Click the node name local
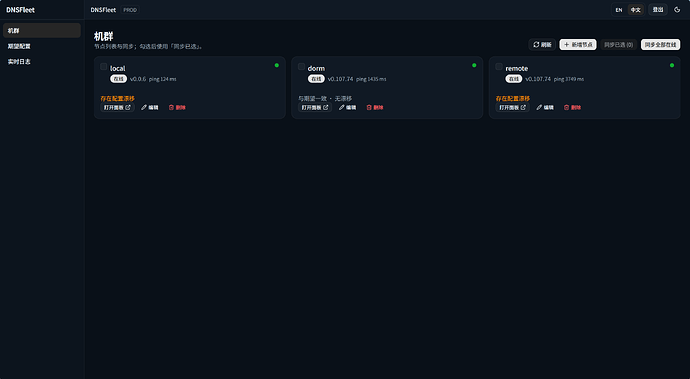 click(x=117, y=68)
